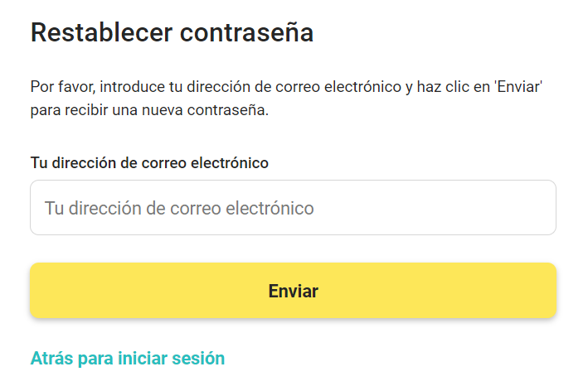Click 'para recibir una nueva contraseña' text line

pyautogui.click(x=149, y=110)
